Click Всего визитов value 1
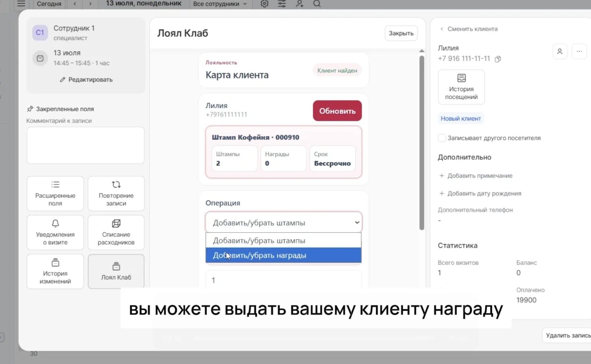The width and height of the screenshot is (591, 364). coord(439,273)
